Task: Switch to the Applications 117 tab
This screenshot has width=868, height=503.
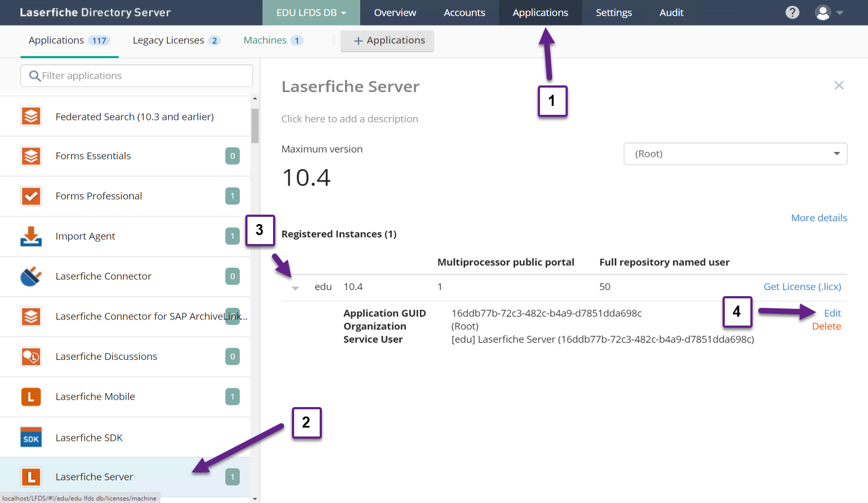Action: click(x=69, y=40)
